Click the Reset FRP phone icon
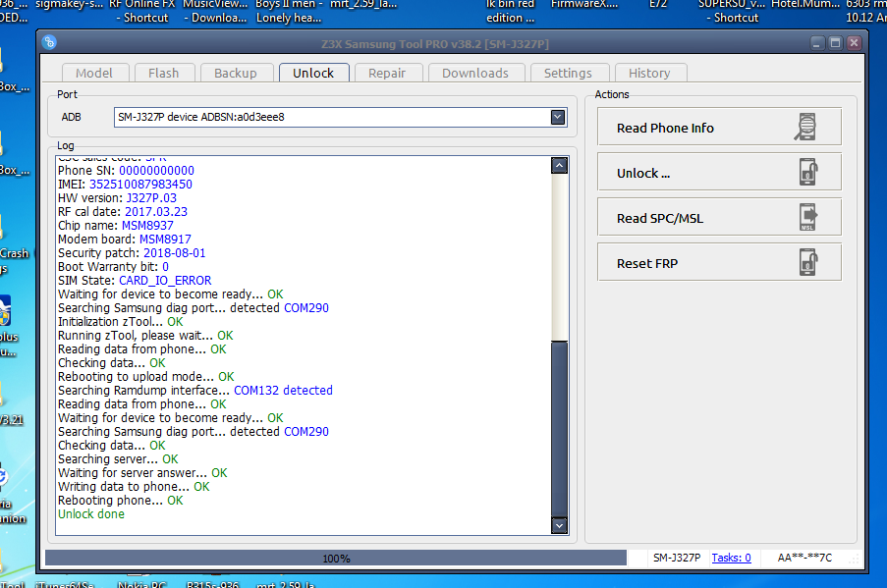 pyautogui.click(x=808, y=262)
